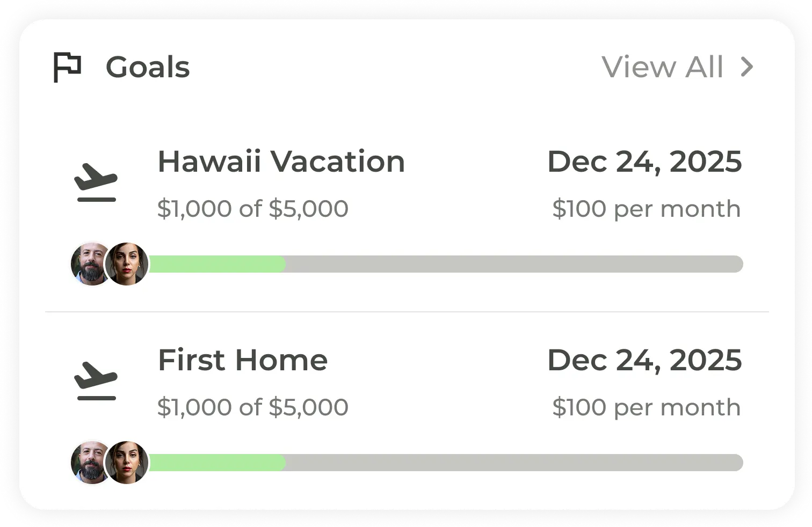Select woman avatar on Hawaii Vacation
Image resolution: width=812 pixels, height=527 pixels.
coord(128,263)
